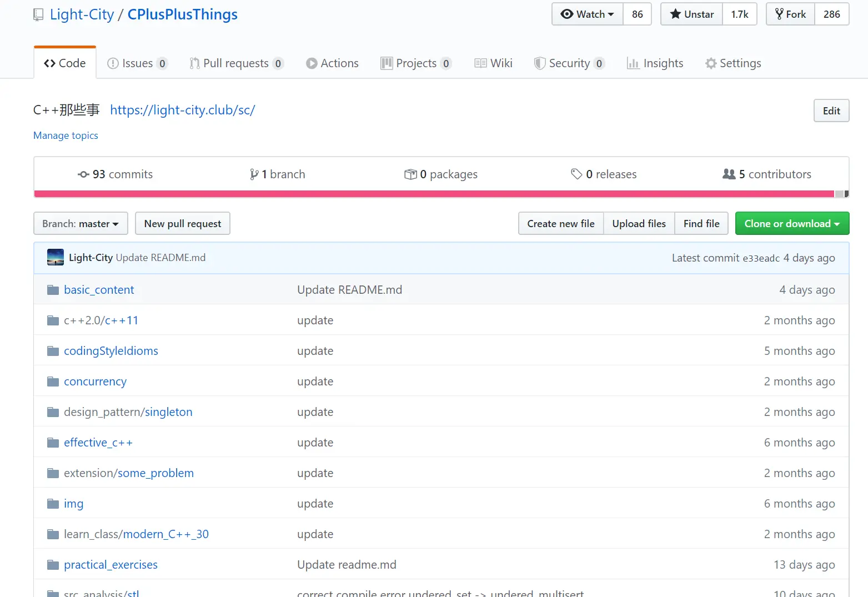Click Create new file button
Image resolution: width=868 pixels, height=597 pixels.
click(561, 223)
